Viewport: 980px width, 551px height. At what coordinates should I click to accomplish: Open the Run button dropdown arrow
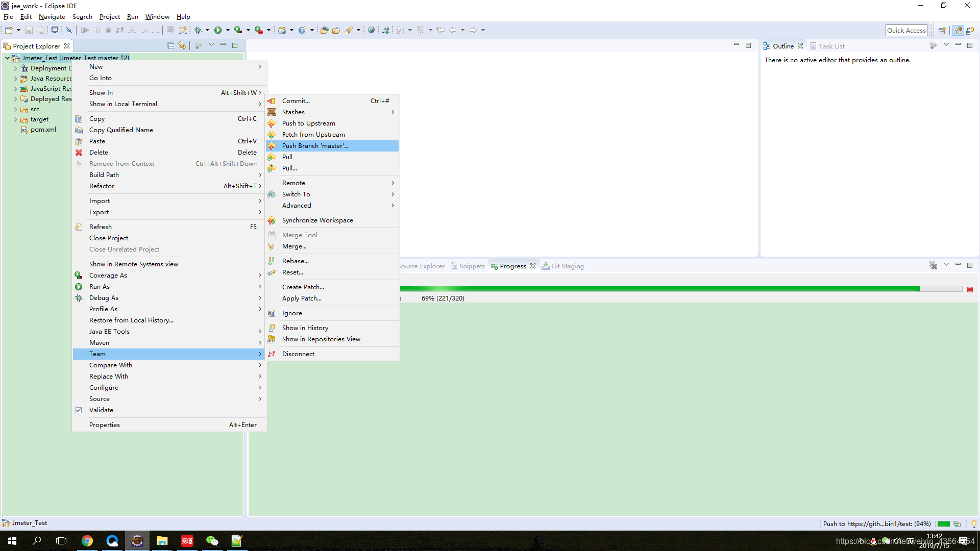click(228, 30)
